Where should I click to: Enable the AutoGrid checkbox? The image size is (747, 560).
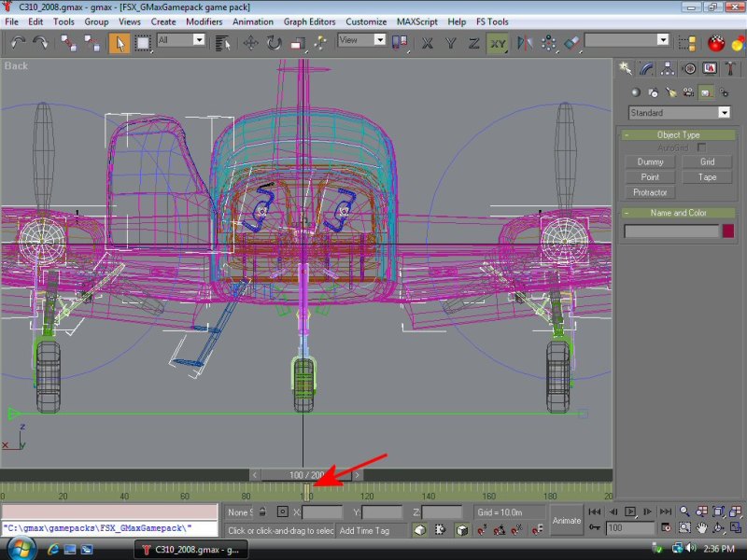[x=701, y=147]
